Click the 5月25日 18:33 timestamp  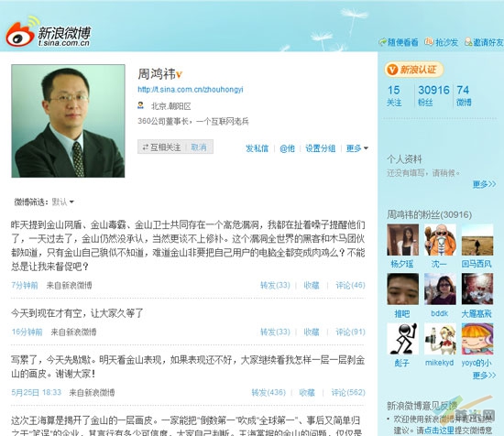click(x=37, y=392)
